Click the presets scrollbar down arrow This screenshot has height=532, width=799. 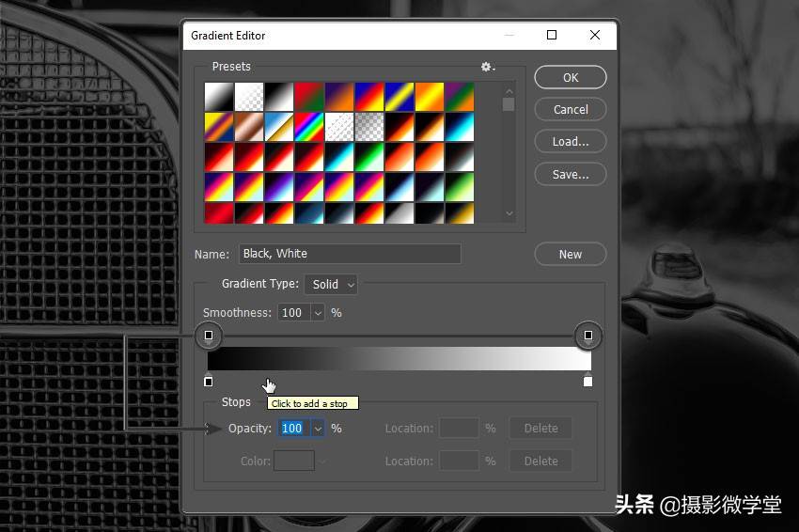(509, 213)
